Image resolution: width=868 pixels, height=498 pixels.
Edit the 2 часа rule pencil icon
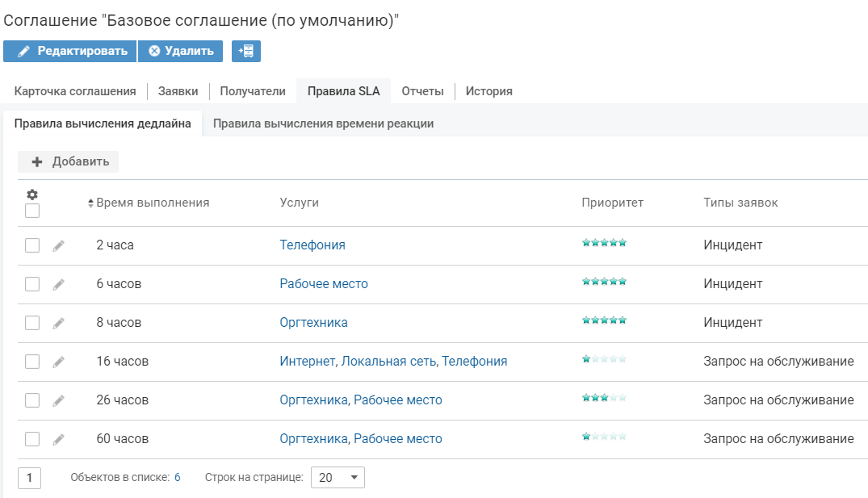(x=58, y=245)
